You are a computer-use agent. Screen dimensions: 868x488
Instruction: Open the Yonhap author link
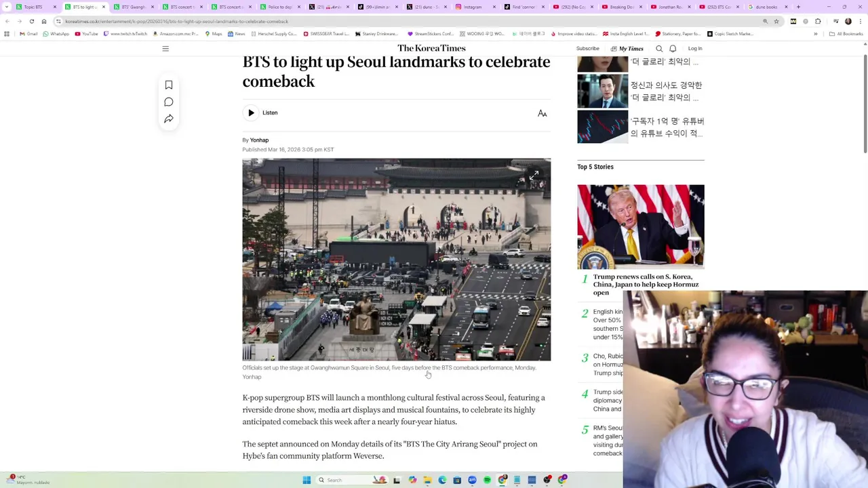259,140
